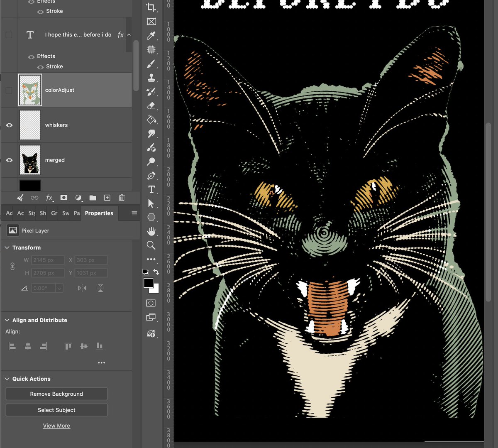
Task: Hide the merged layer
Action: pyautogui.click(x=9, y=160)
